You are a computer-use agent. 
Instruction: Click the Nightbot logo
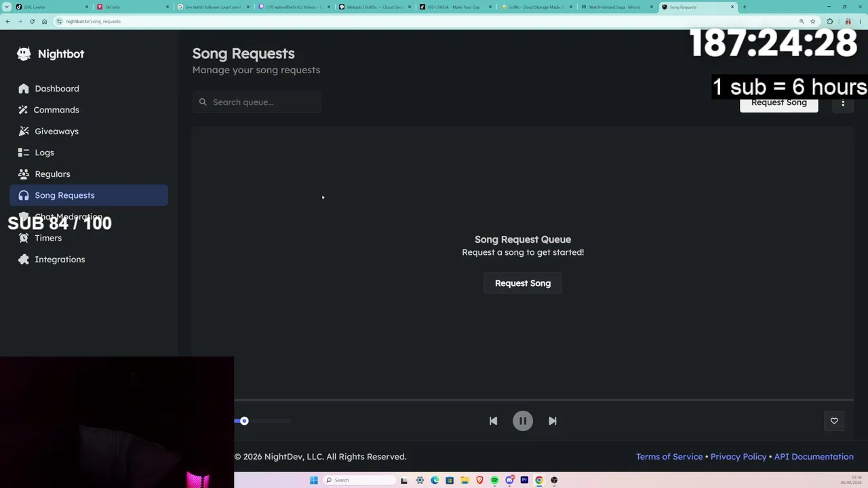point(51,54)
